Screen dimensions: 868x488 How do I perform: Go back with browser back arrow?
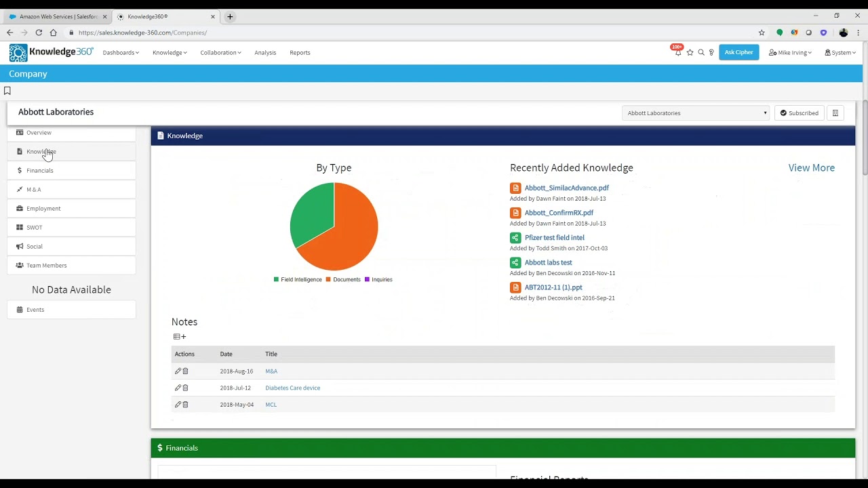9,33
